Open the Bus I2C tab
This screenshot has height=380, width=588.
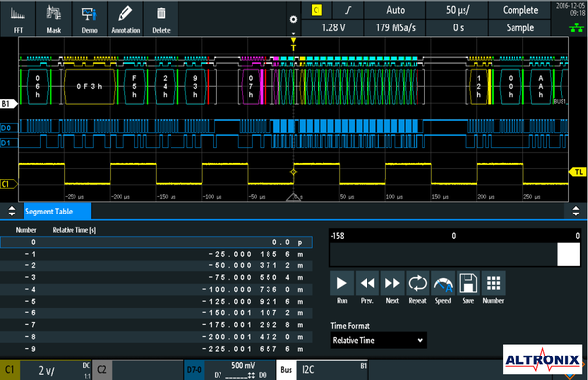pyautogui.click(x=322, y=370)
